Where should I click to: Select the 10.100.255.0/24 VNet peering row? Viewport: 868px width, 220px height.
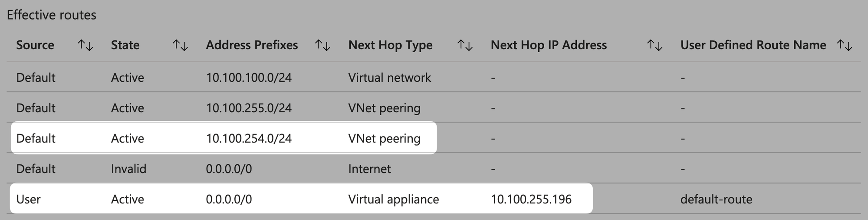[434, 107]
